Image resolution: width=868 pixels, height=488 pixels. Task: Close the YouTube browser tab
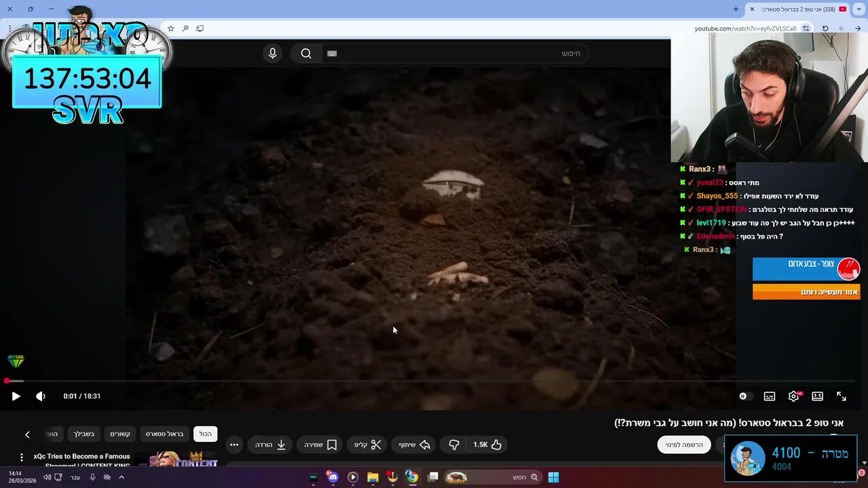coord(752,9)
